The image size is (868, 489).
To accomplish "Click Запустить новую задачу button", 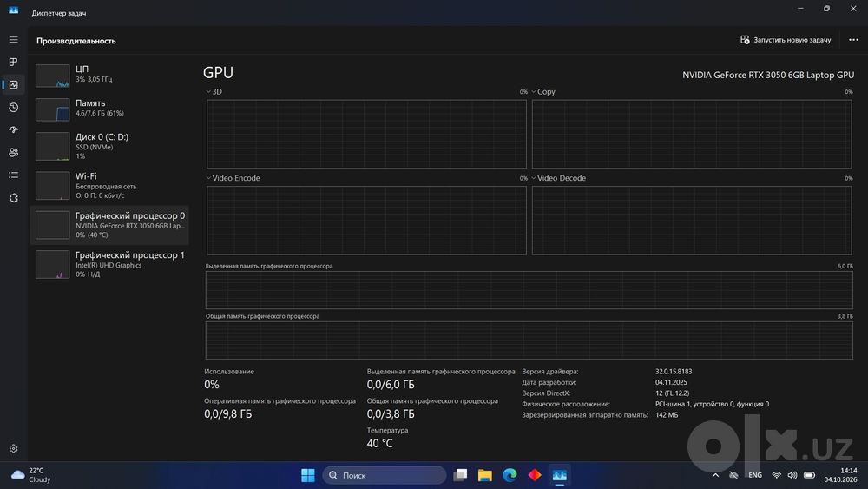I will tap(786, 40).
